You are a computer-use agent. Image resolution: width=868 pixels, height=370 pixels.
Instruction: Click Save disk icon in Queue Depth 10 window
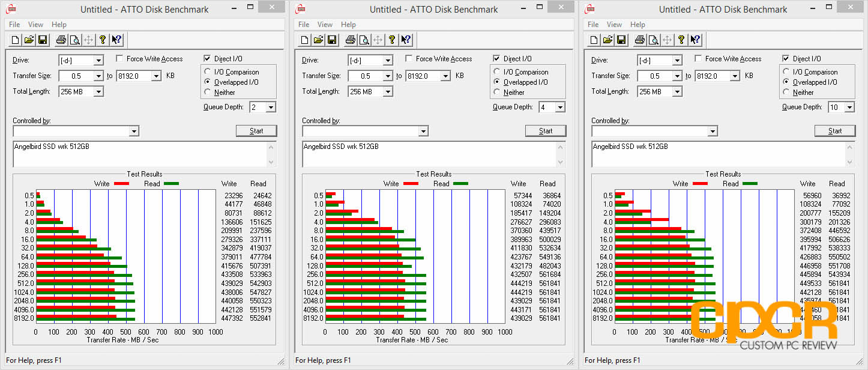[x=621, y=40]
